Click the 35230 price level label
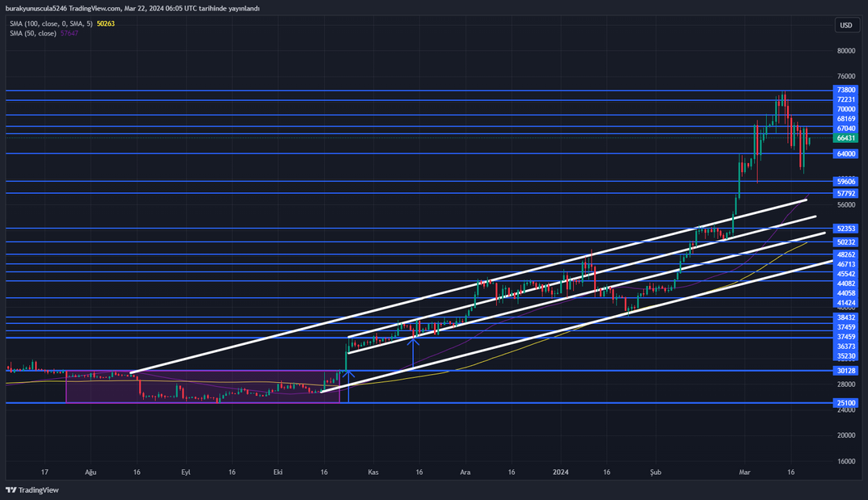The height and width of the screenshot is (500, 868). pyautogui.click(x=846, y=356)
